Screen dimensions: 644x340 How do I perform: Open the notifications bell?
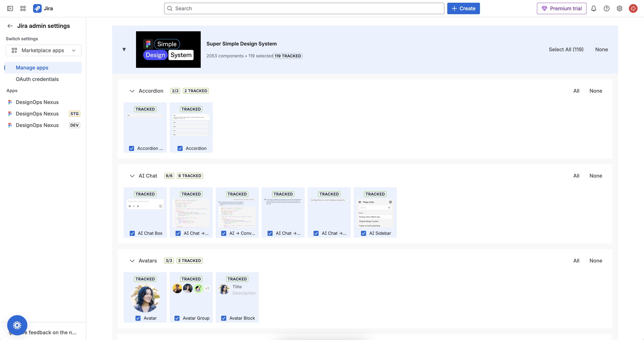tap(594, 8)
